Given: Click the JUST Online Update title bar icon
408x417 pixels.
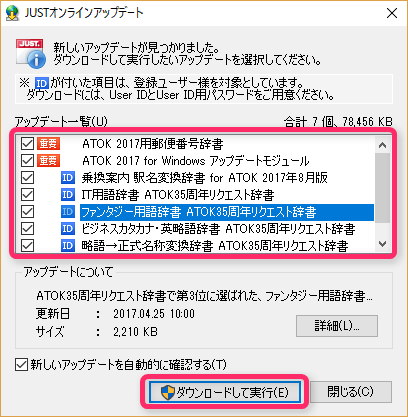Looking at the screenshot, I should [x=12, y=13].
